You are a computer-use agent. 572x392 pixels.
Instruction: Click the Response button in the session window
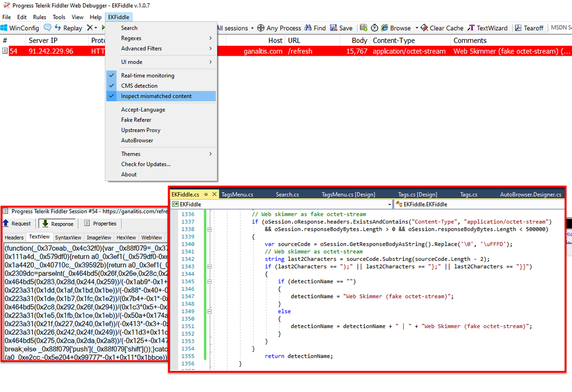pyautogui.click(x=57, y=224)
